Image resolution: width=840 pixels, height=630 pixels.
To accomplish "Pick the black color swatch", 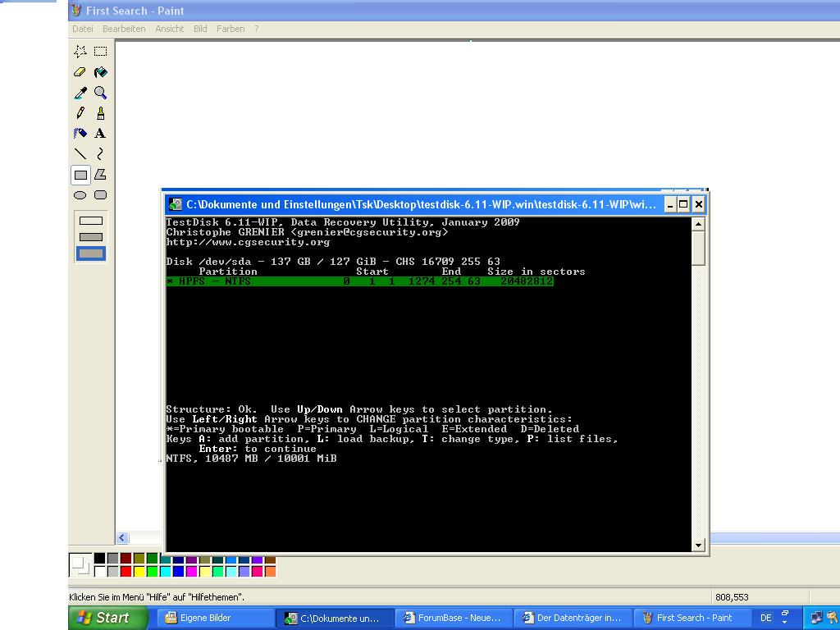I will pos(99,558).
